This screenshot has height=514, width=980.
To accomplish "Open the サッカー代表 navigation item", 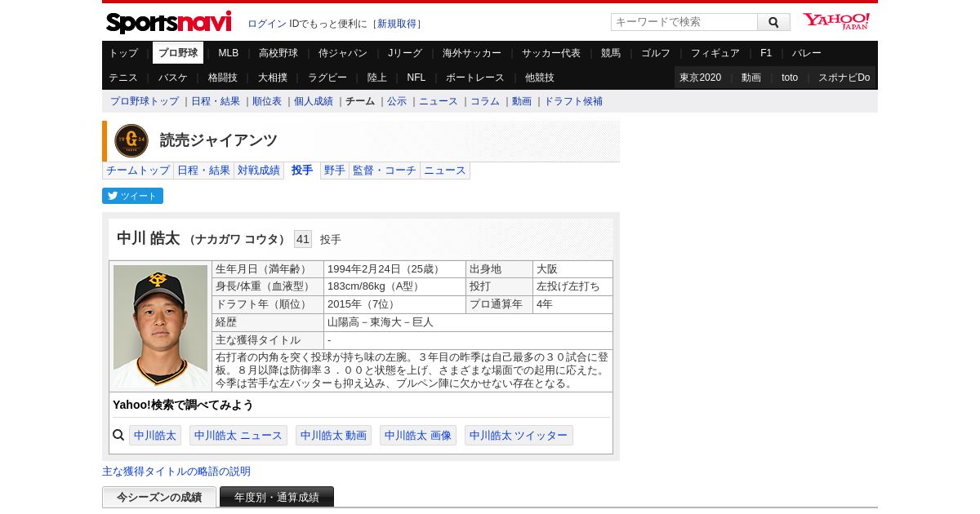I will pos(551,53).
